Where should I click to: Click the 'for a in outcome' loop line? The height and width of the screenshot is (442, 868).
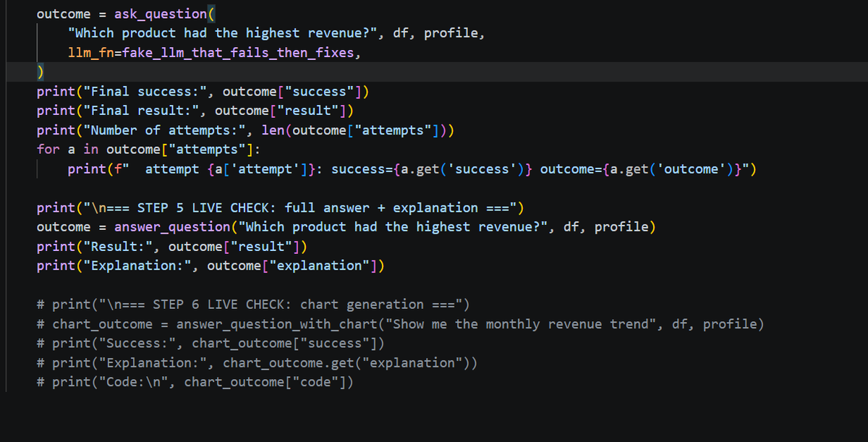point(149,150)
